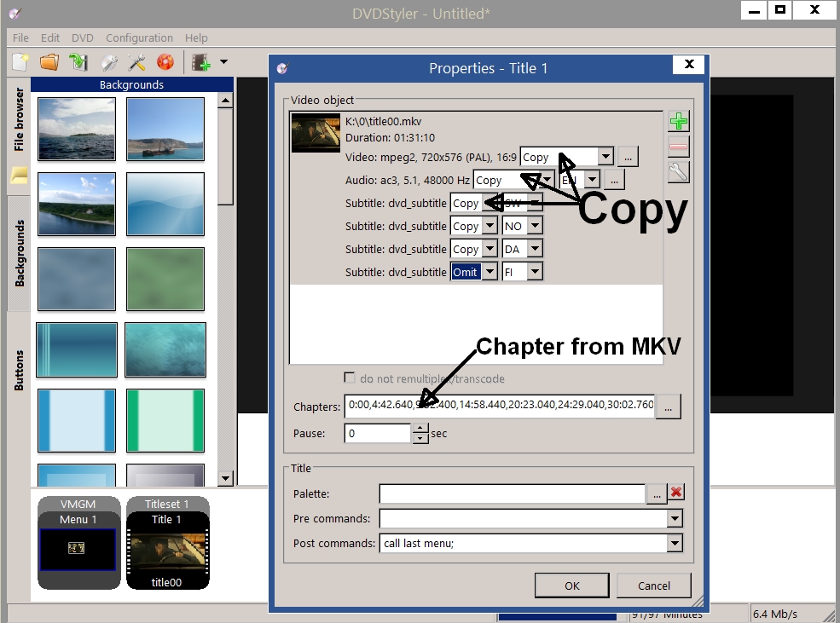Screen dimensions: 840x623
Task: Open the Video format Copy dropdown
Action: point(605,157)
